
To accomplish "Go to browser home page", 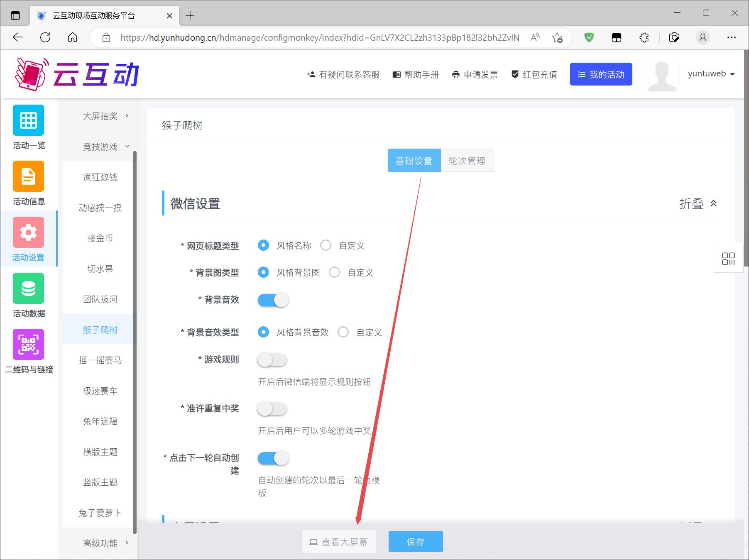I will (x=73, y=37).
